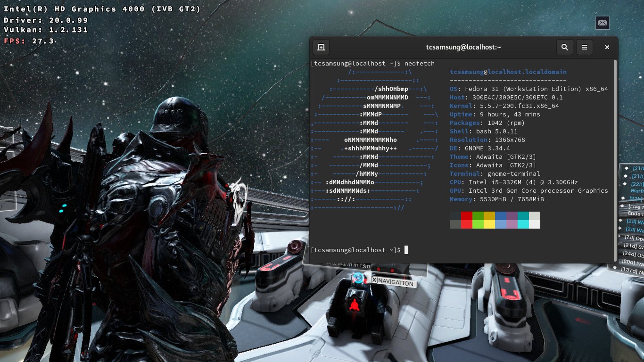Click the dark red neofetch color block

(467, 216)
